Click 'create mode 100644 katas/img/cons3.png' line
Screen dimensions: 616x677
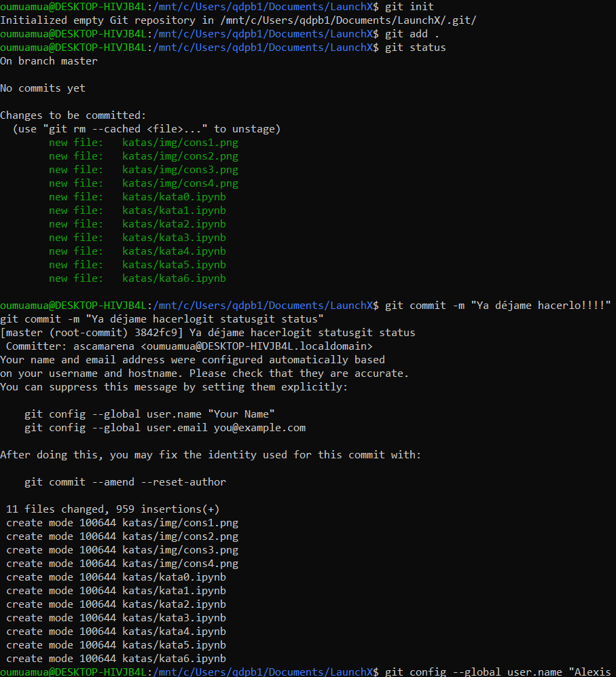(122, 550)
